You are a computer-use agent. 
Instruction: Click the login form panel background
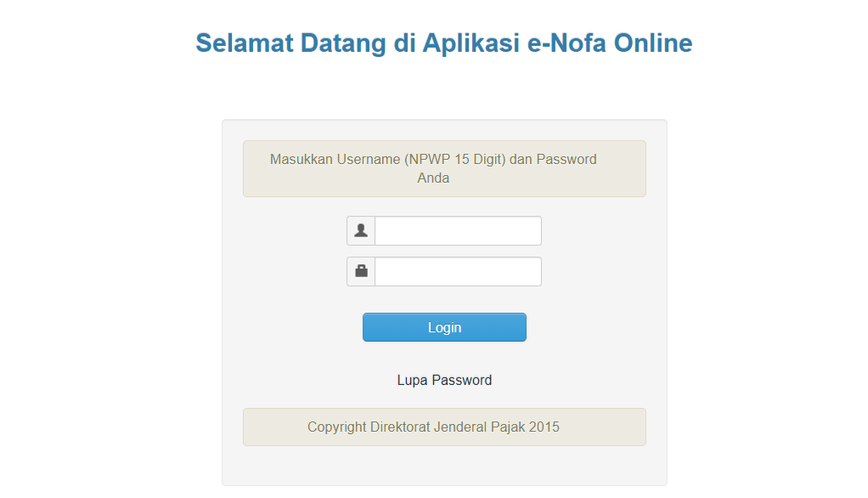click(x=444, y=467)
